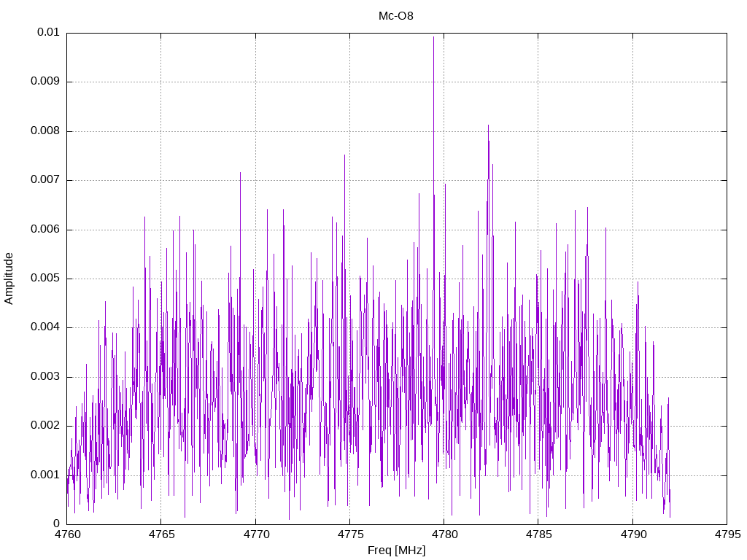Screen dimensions: 747x560
Task: Click the 0.005 y-axis tick label
Action: tap(45, 279)
